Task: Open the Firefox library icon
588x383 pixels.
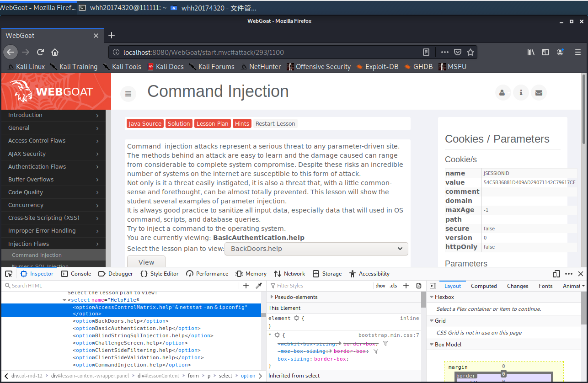Action: (x=531, y=52)
